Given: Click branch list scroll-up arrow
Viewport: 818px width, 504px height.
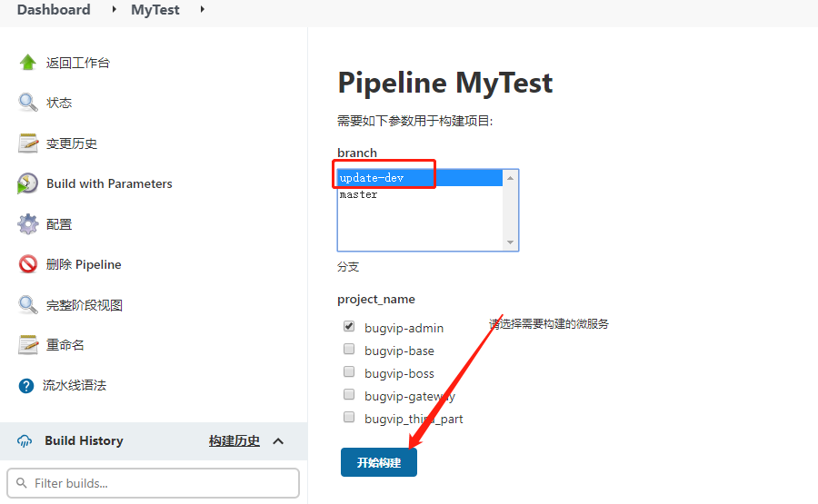Looking at the screenshot, I should 510,178.
